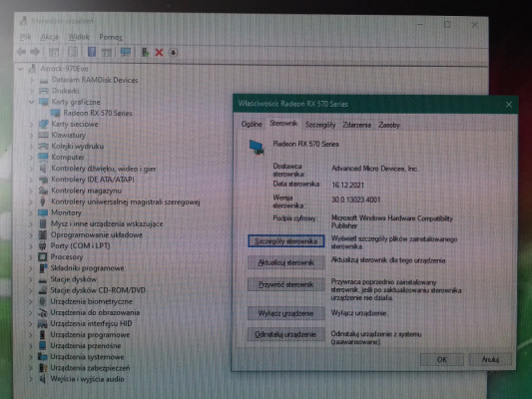Click the Szczegóły sterownika button

tap(286, 241)
